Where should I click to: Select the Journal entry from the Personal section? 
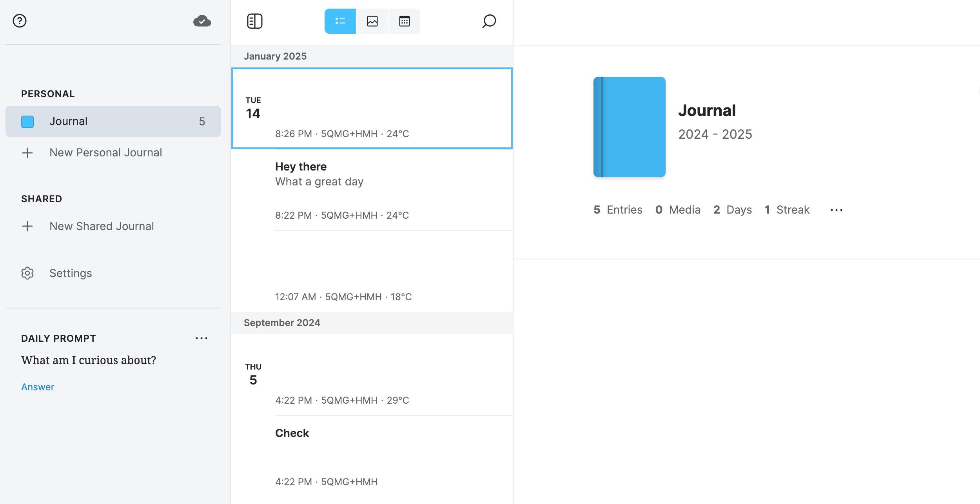69,121
